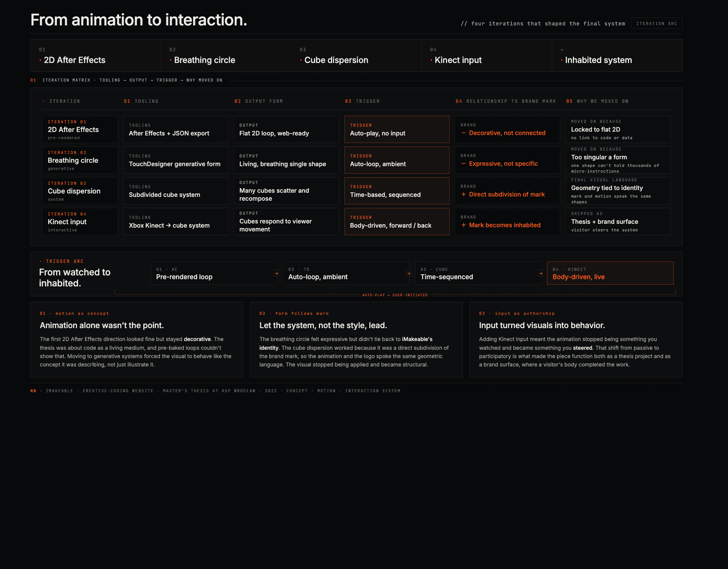The image size is (728, 569).
Task: Click plus icon beside Mark becomes inhabited
Action: pyautogui.click(x=463, y=225)
